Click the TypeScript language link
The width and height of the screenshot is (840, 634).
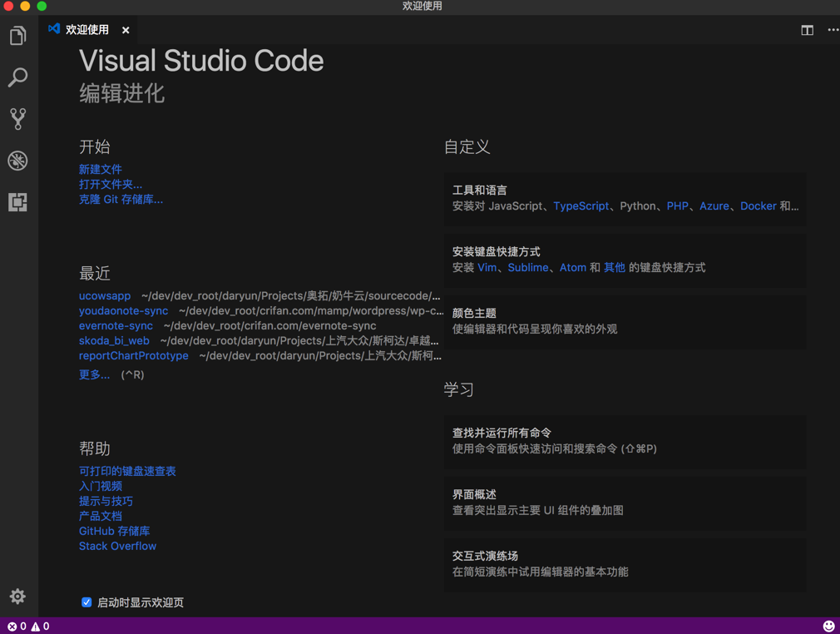click(581, 206)
